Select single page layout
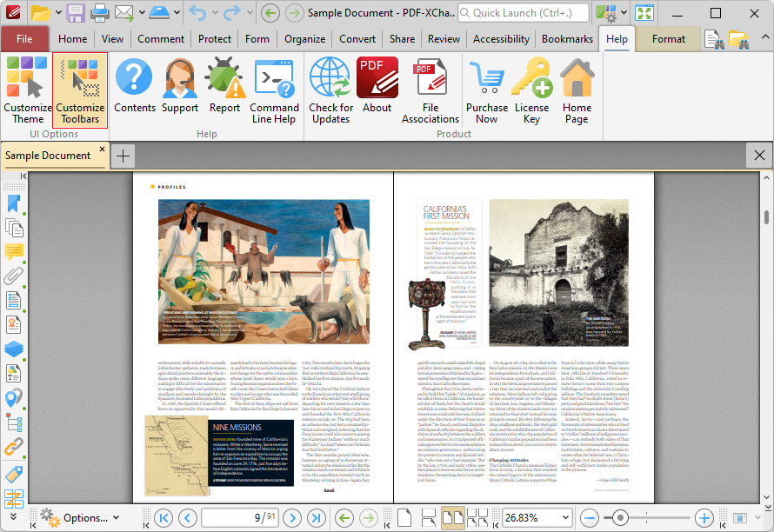This screenshot has width=774, height=532. coord(404,518)
